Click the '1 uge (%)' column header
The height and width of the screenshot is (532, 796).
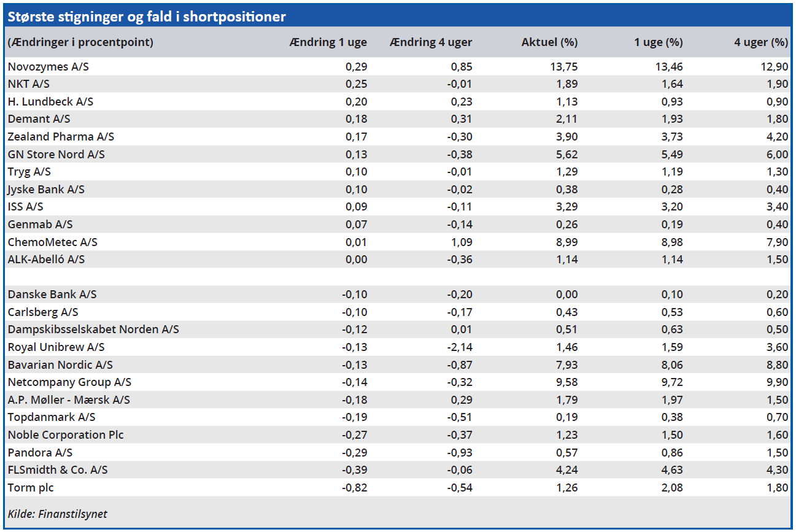[x=659, y=42]
